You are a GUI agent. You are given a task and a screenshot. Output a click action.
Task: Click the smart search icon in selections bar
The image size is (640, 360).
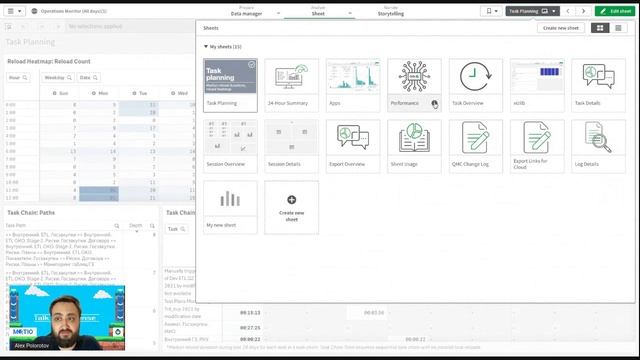9,27
